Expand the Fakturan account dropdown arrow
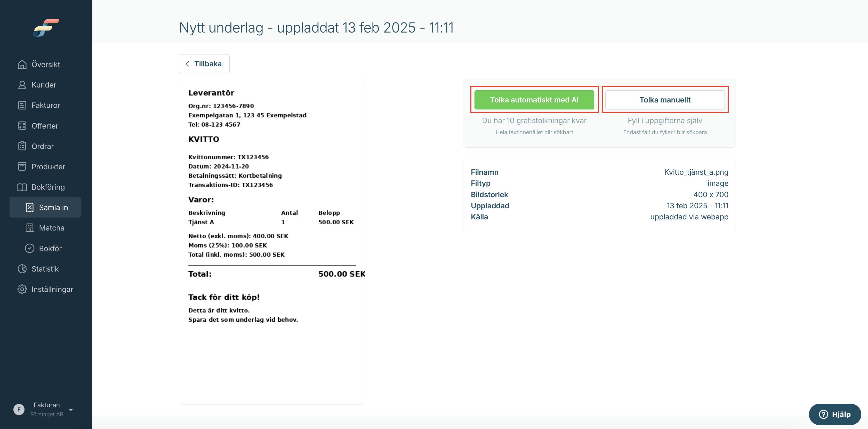 pyautogui.click(x=71, y=410)
